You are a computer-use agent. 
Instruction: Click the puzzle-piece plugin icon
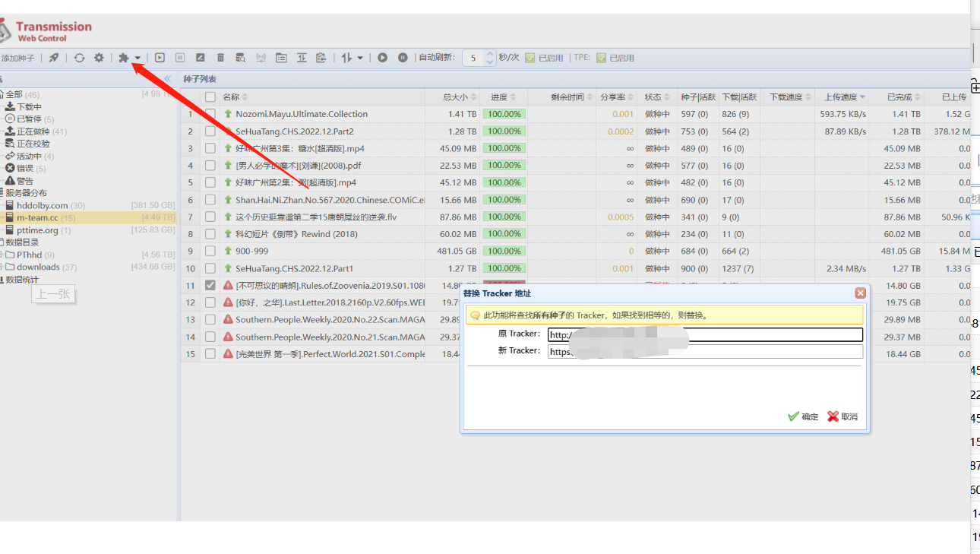click(x=123, y=58)
